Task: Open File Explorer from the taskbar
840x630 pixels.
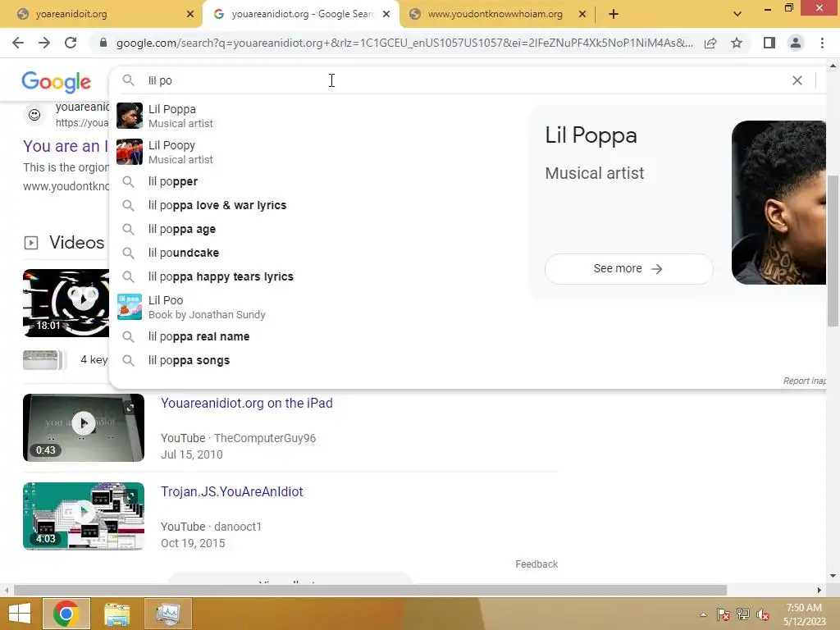Action: tap(116, 614)
